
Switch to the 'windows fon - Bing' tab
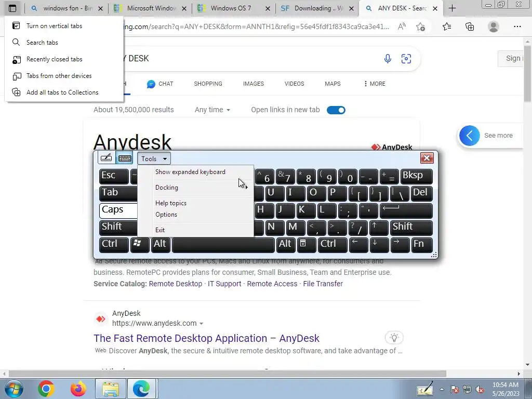[67, 8]
